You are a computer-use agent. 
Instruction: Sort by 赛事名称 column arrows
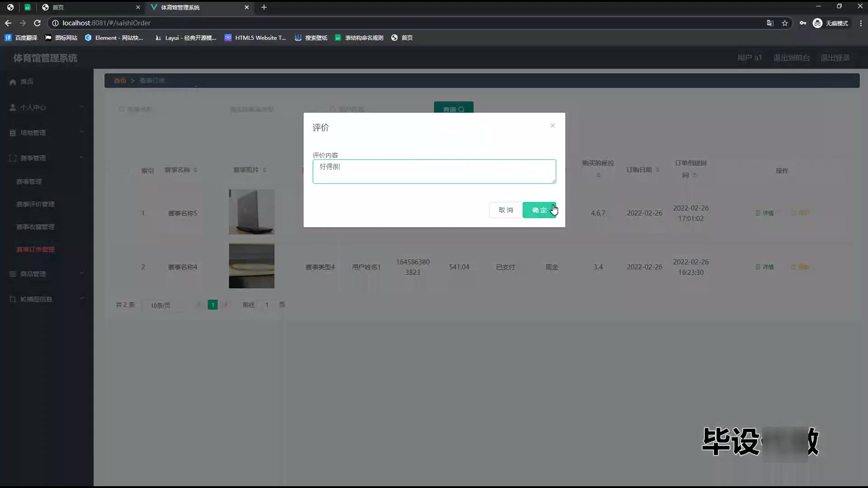pyautogui.click(x=195, y=170)
